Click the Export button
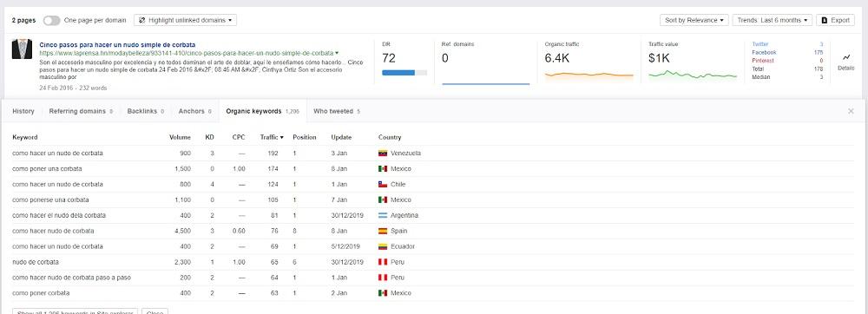This screenshot has height=314, width=868. (835, 21)
